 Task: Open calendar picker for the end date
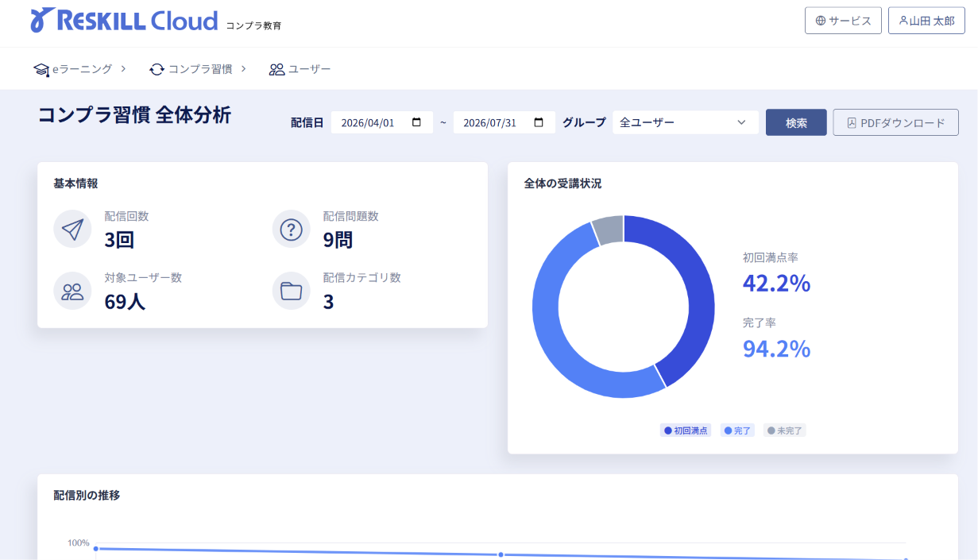[x=539, y=122]
